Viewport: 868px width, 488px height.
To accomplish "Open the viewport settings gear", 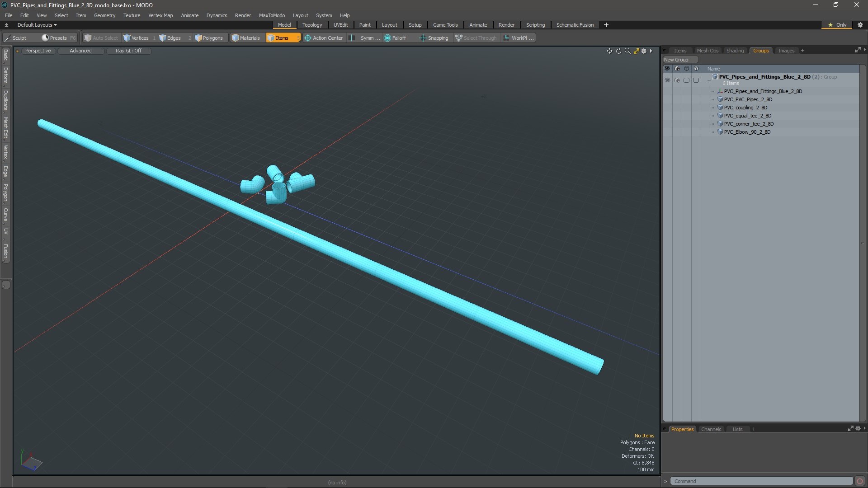I will click(644, 51).
